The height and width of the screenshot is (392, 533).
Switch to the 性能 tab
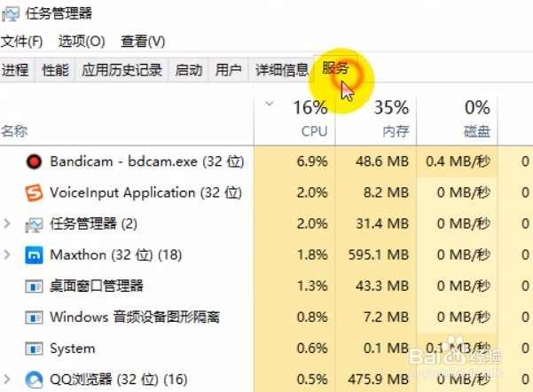[55, 70]
